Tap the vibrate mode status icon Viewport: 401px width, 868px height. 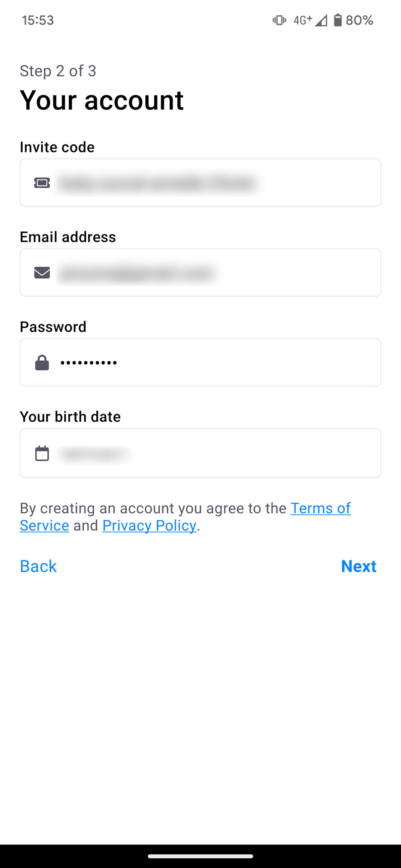[279, 20]
